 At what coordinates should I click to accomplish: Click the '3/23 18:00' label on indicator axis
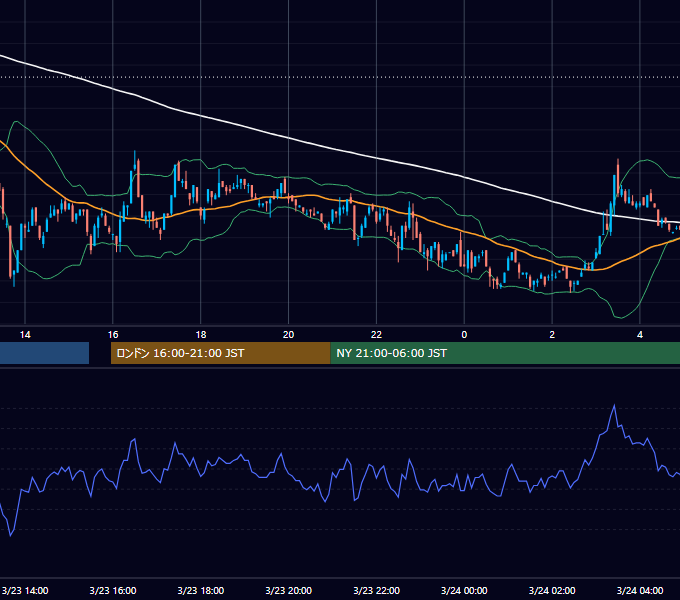201,590
